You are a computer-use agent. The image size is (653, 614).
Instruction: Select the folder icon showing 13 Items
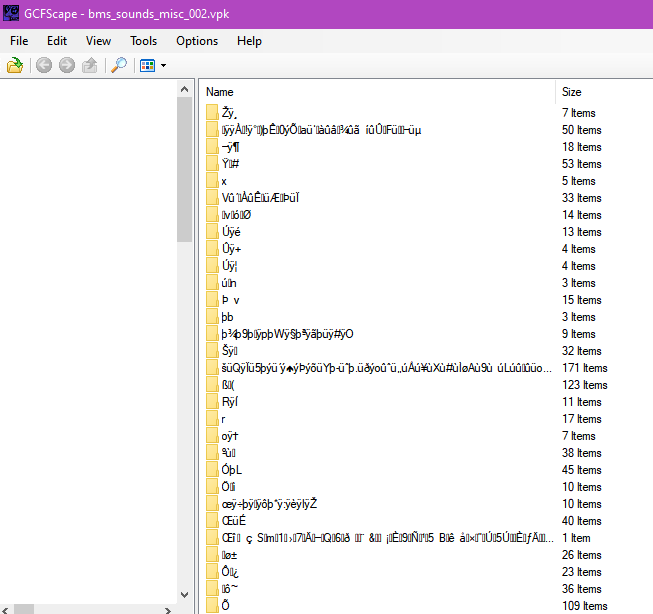pyautogui.click(x=212, y=232)
